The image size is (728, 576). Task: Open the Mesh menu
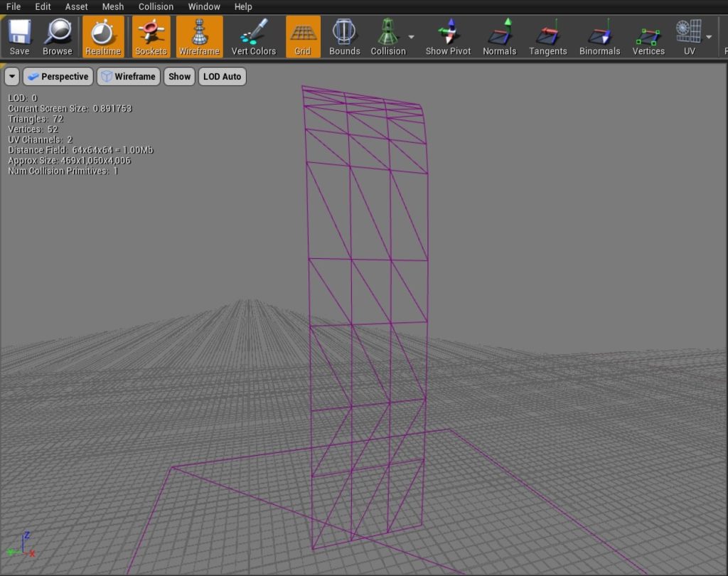113,6
